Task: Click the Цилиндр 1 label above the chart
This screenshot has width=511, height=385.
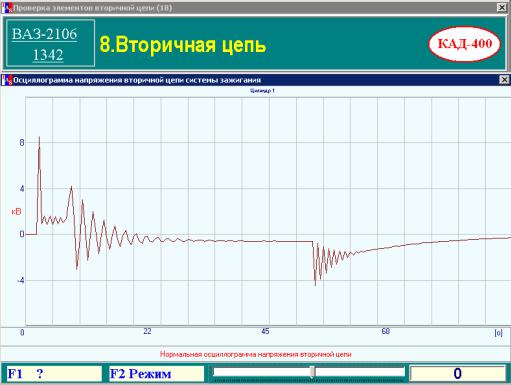Action: [x=262, y=90]
